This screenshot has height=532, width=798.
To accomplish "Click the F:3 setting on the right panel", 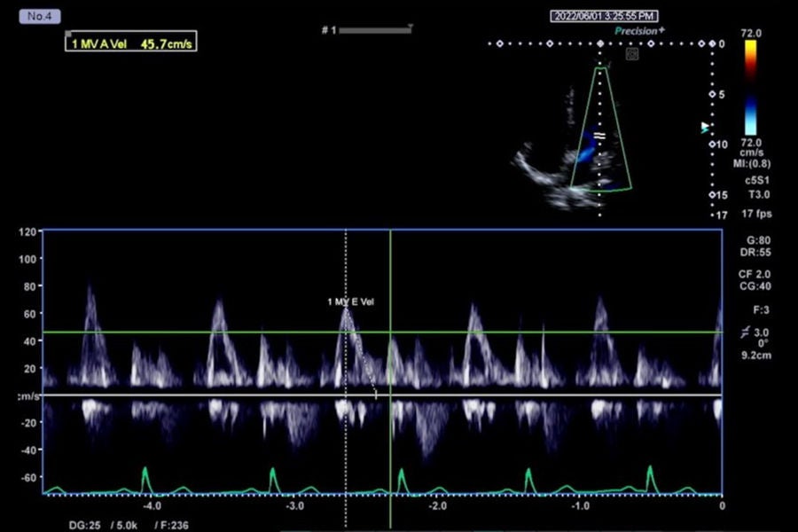I will coord(762,310).
